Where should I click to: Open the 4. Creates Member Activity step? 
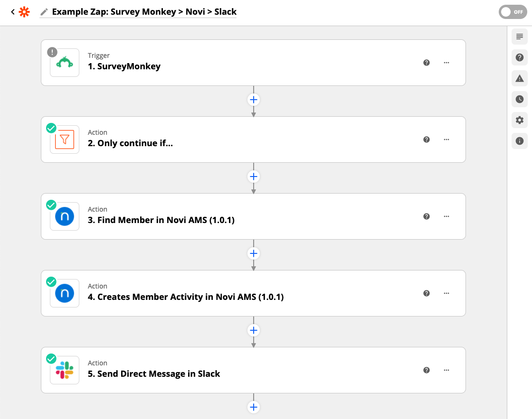pyautogui.click(x=253, y=293)
